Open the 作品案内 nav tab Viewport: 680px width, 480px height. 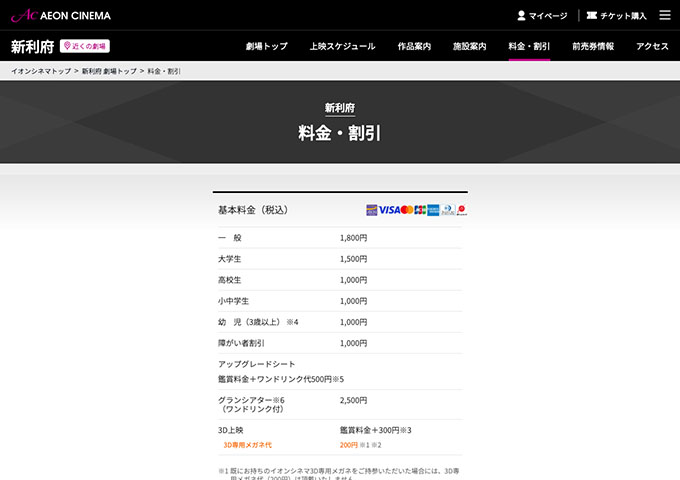click(414, 46)
